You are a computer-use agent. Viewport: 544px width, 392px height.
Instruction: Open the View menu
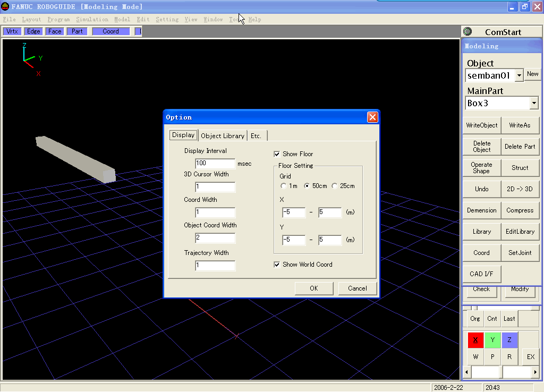191,20
